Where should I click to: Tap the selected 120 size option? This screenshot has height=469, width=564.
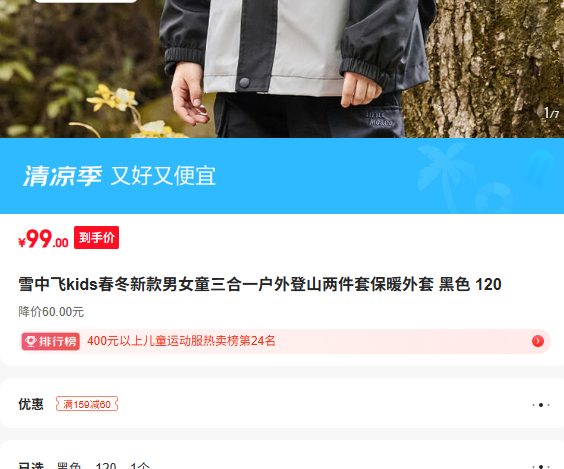(106, 465)
